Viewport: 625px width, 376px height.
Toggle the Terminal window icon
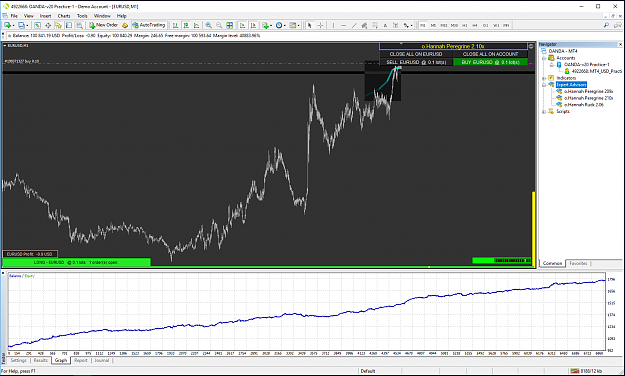click(69, 25)
